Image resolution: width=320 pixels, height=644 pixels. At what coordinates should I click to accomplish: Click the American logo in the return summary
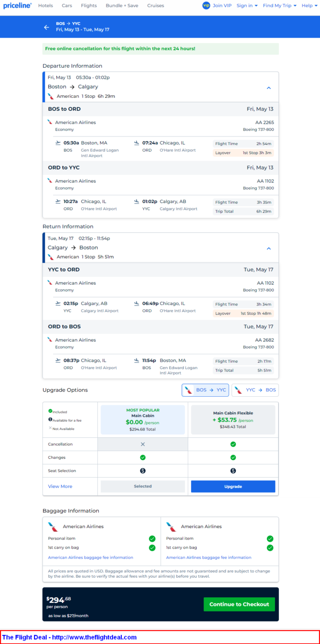pyautogui.click(x=51, y=257)
